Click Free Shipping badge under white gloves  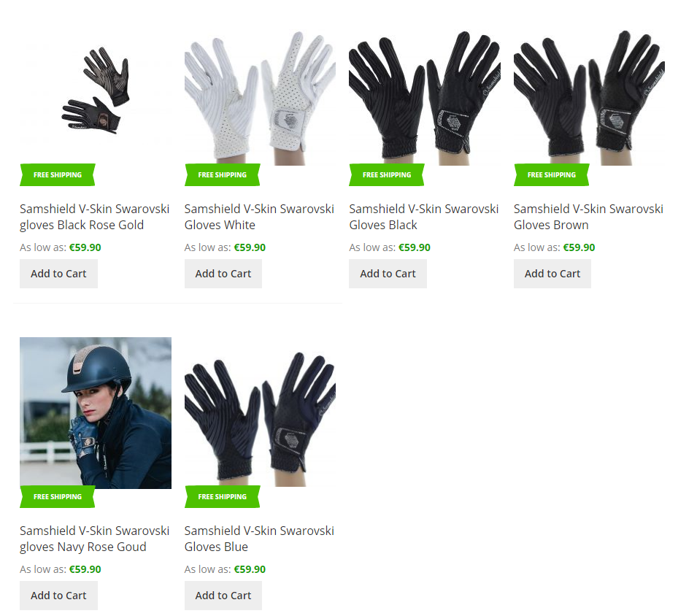point(223,174)
